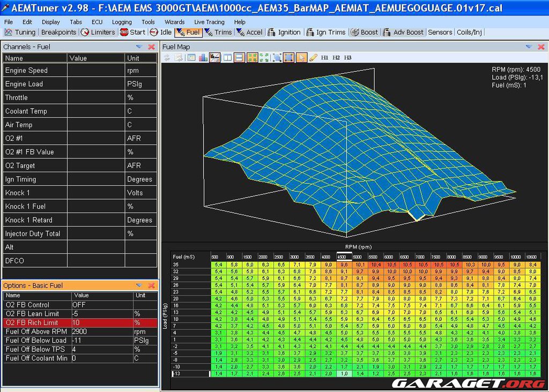549x392 pixels.
Task: Open the Edit menu
Action: 27,22
